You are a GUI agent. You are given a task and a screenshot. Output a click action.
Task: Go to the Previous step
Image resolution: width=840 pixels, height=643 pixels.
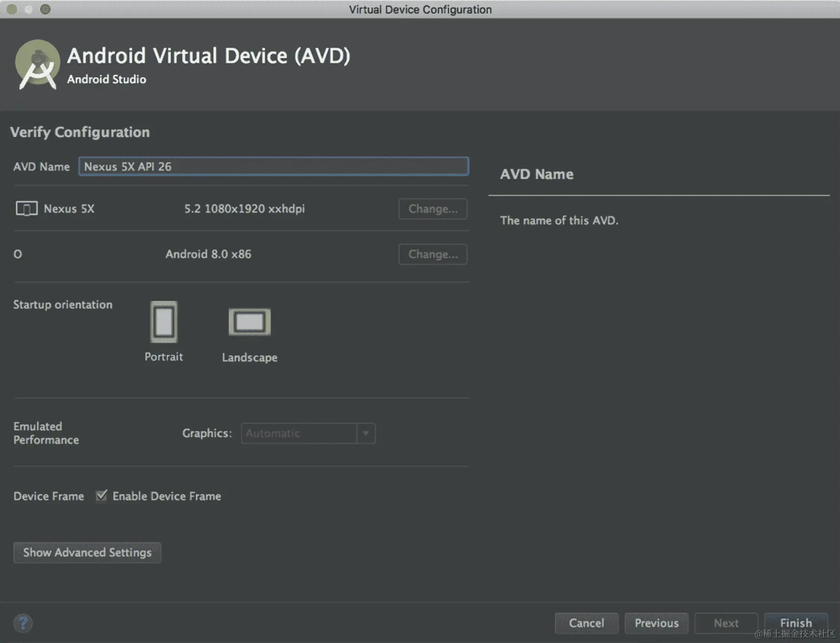[x=656, y=623]
